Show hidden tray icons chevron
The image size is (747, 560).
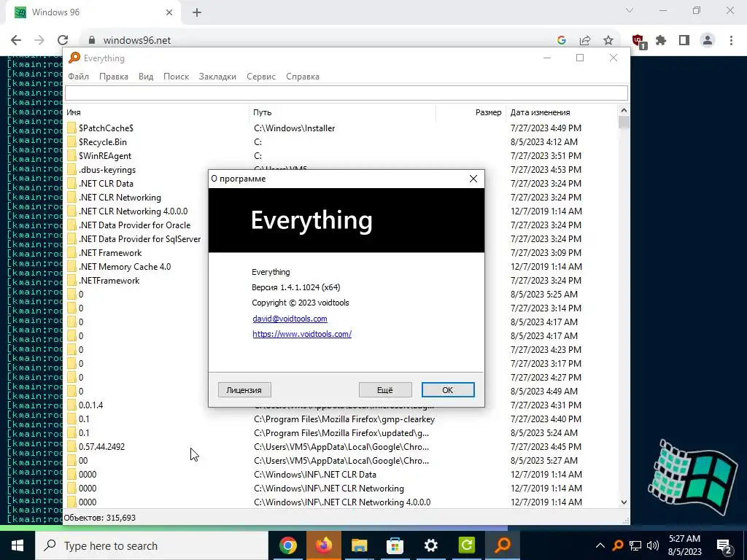600,545
